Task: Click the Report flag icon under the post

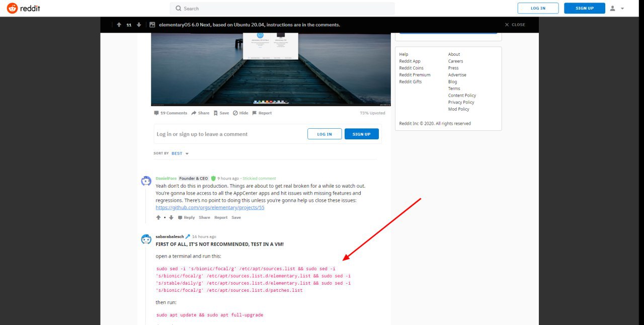Action: click(255, 113)
